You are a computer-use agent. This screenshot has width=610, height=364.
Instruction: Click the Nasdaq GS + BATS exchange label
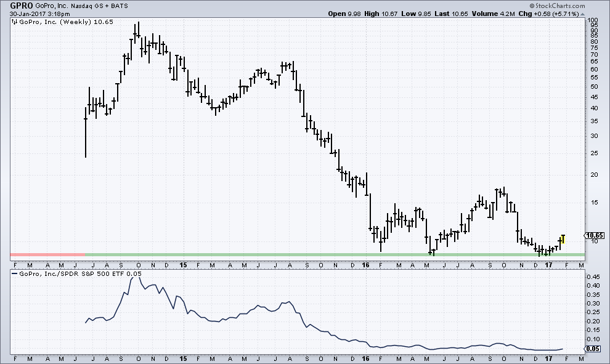99,6
